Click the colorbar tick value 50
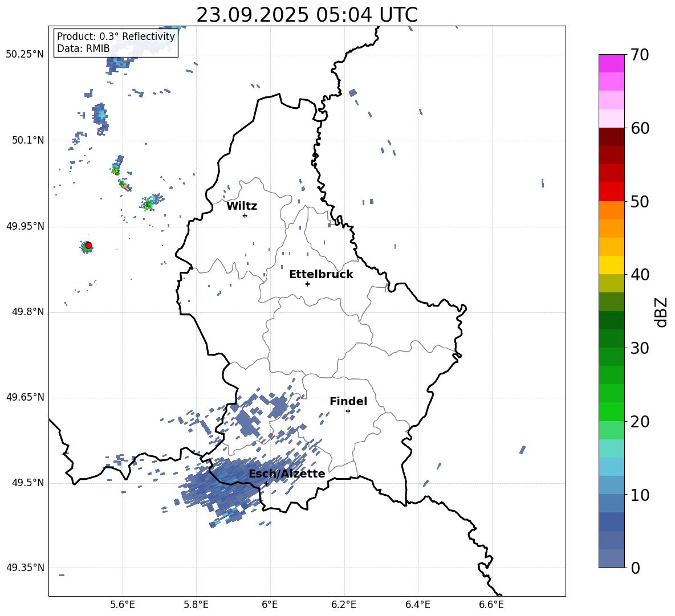This screenshot has height=616, width=675. coord(640,201)
